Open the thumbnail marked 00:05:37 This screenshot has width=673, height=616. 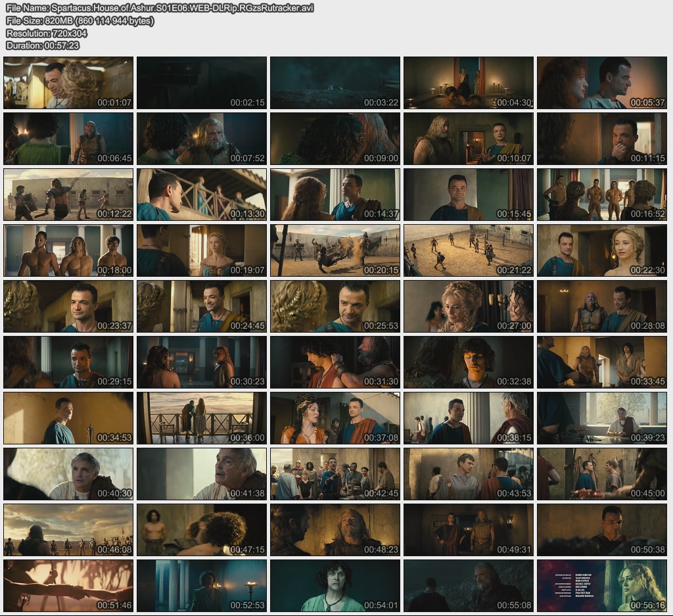pos(602,83)
